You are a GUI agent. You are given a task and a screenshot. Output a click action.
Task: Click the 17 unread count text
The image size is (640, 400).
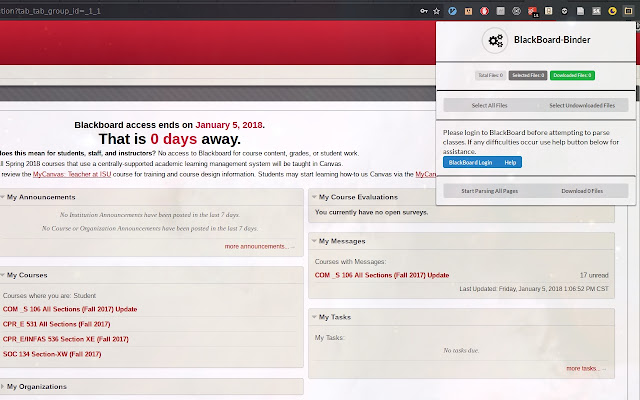[594, 275]
